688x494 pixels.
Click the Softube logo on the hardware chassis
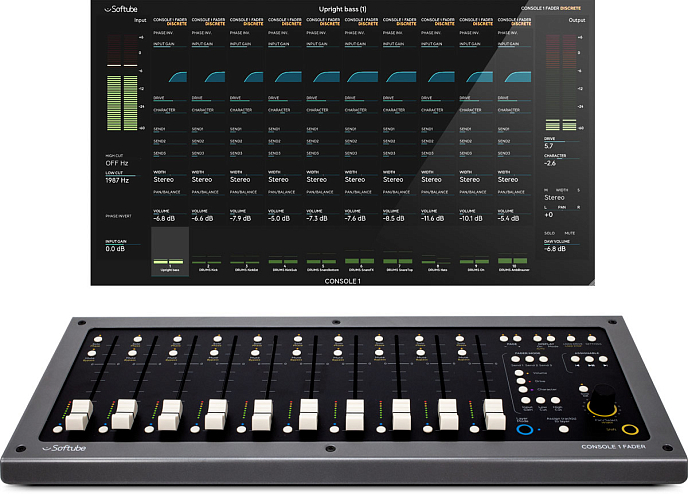pyautogui.click(x=64, y=448)
